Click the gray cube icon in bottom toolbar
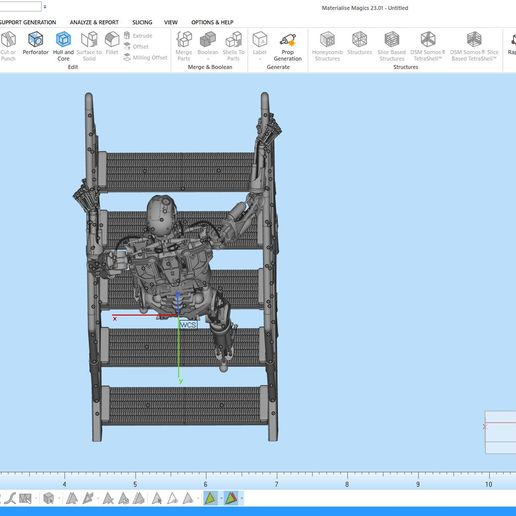The width and height of the screenshot is (516, 516). (49, 498)
